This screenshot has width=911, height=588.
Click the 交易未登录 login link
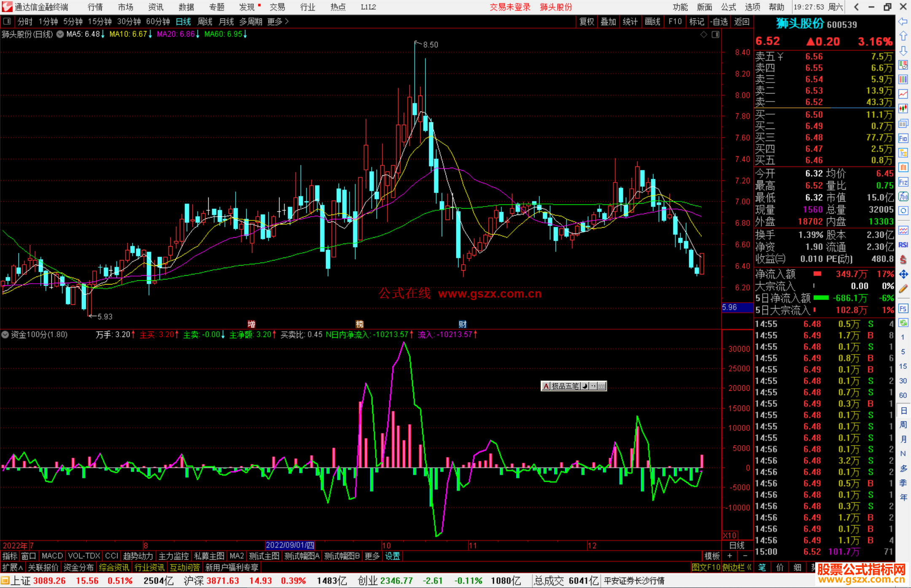510,7
